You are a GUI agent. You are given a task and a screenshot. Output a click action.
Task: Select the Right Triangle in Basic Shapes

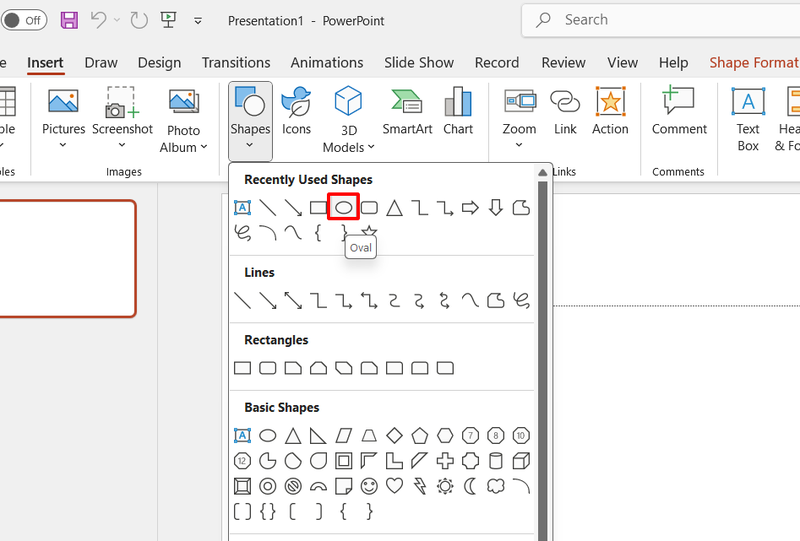pyautogui.click(x=318, y=435)
